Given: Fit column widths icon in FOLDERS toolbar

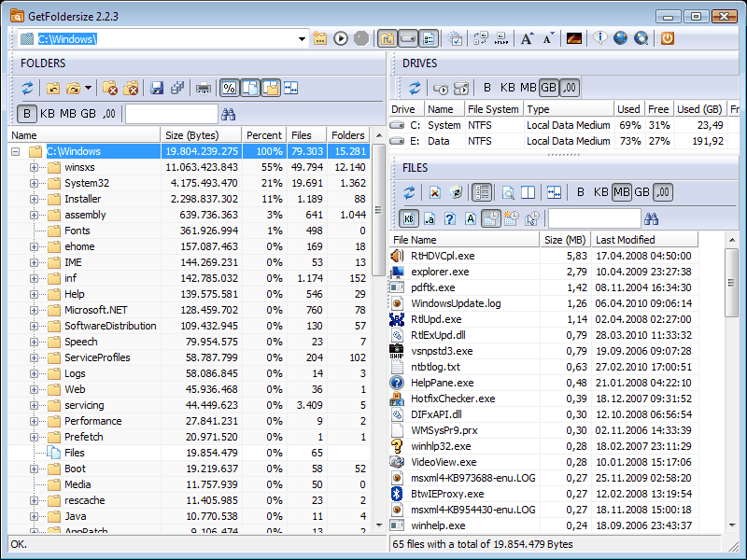Looking at the screenshot, I should point(290,88).
